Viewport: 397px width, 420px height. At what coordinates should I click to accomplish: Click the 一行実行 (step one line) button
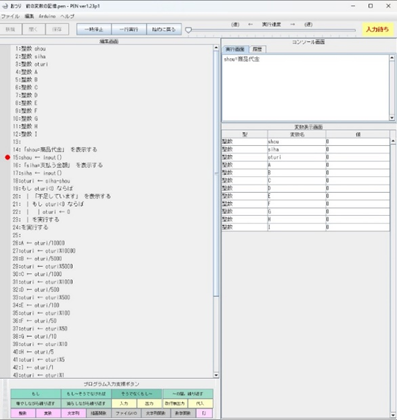129,29
